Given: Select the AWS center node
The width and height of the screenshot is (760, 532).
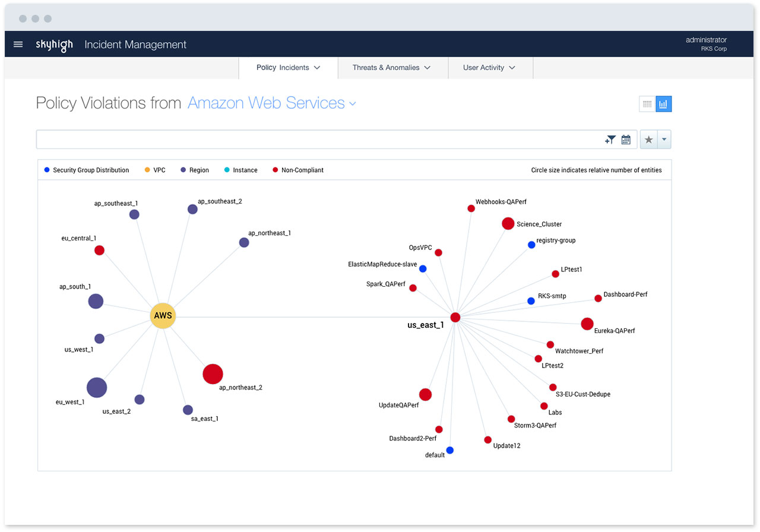Looking at the screenshot, I should (x=163, y=315).
